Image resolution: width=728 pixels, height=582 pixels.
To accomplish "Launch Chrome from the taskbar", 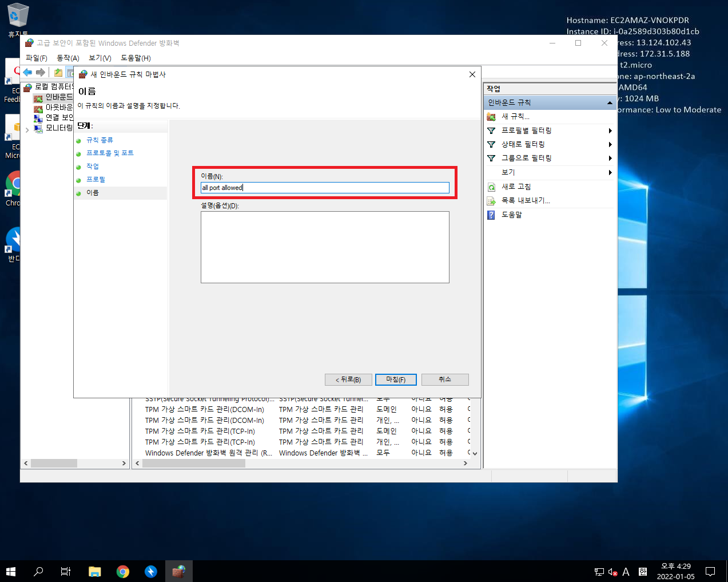I will tap(123, 571).
